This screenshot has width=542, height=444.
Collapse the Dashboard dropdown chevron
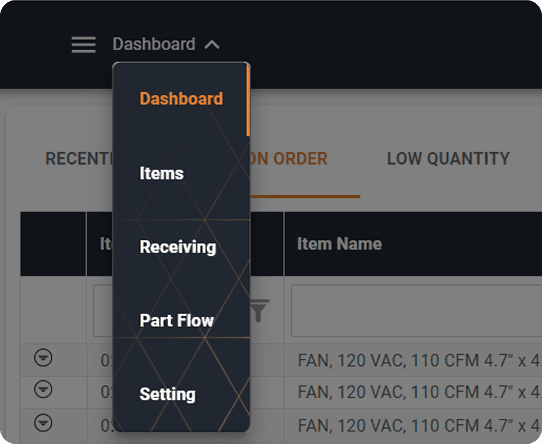[x=212, y=45]
